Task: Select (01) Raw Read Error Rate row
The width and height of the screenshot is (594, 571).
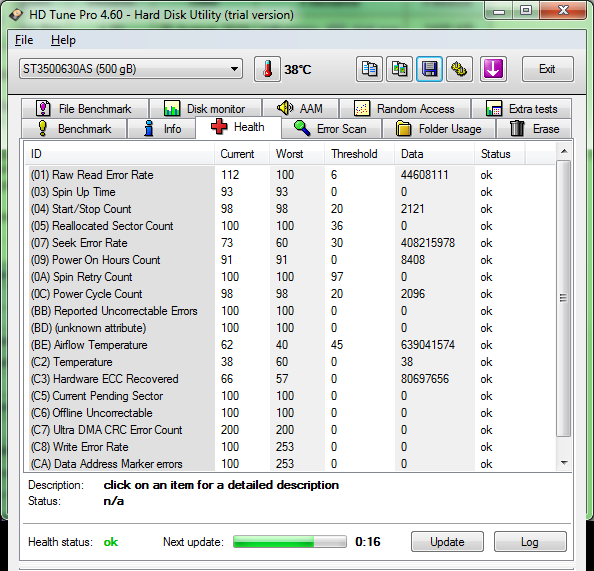Action: coord(290,175)
